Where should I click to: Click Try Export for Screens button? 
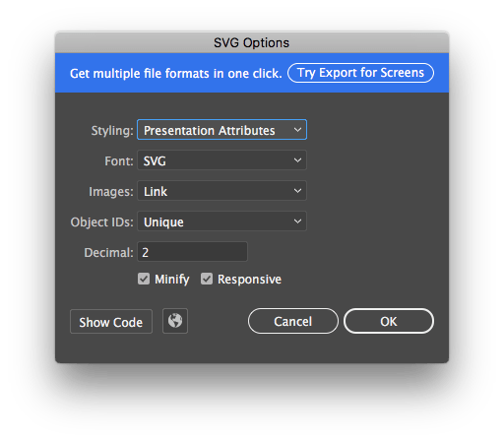click(x=360, y=73)
